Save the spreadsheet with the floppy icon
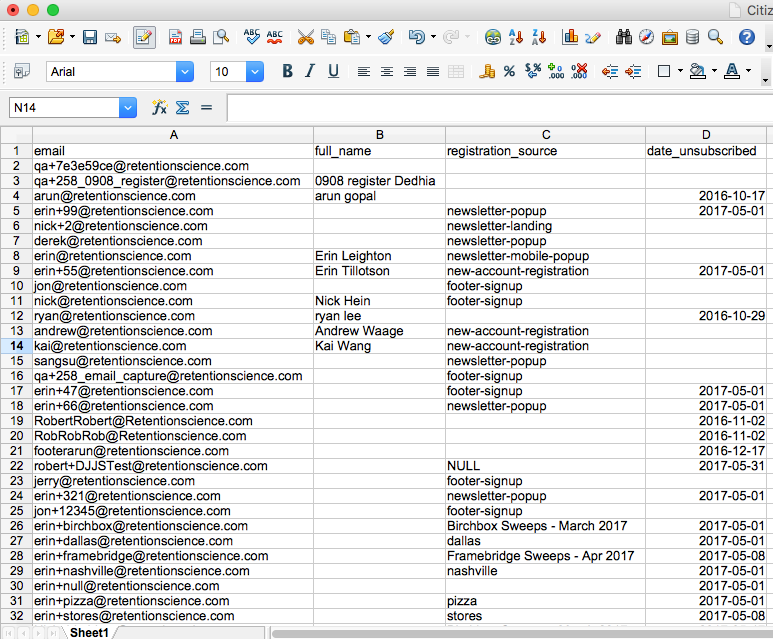This screenshot has width=773, height=639. [90, 37]
